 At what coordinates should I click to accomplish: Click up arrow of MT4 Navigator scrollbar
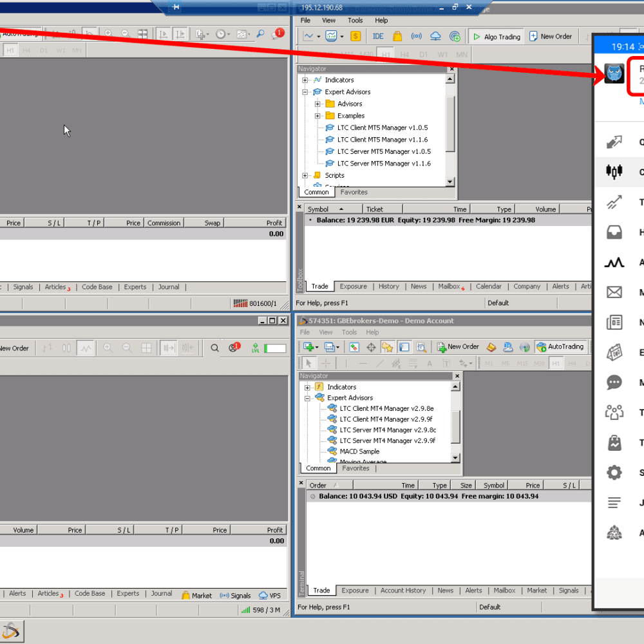[455, 386]
